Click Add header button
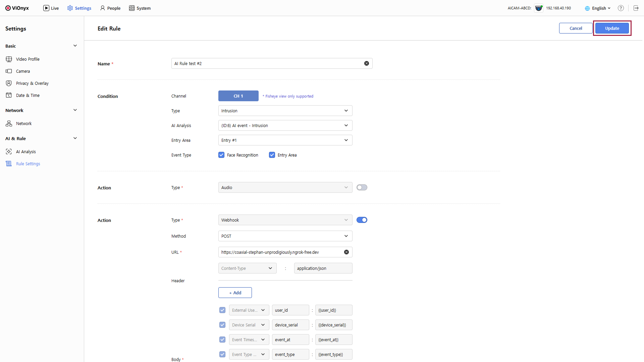The height and width of the screenshot is (362, 644). pyautogui.click(x=235, y=293)
